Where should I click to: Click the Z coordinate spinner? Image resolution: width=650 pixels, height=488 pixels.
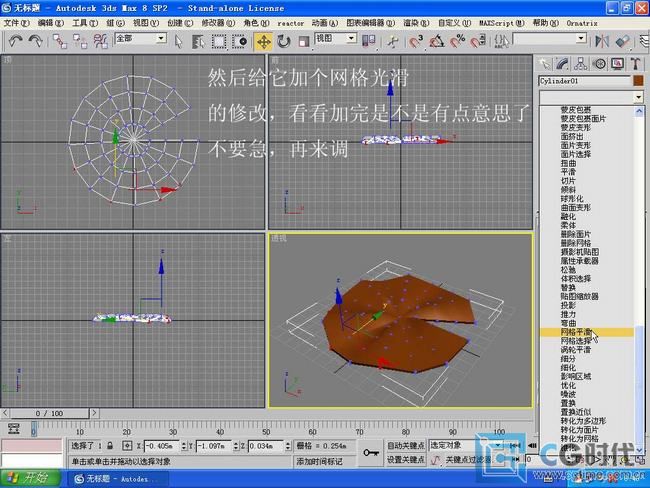click(288, 446)
